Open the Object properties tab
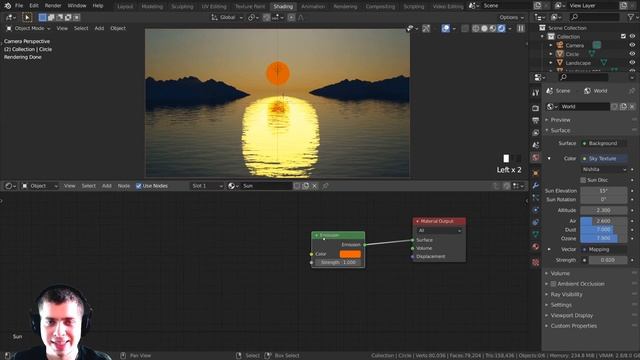The height and width of the screenshot is (360, 640). coord(536,173)
